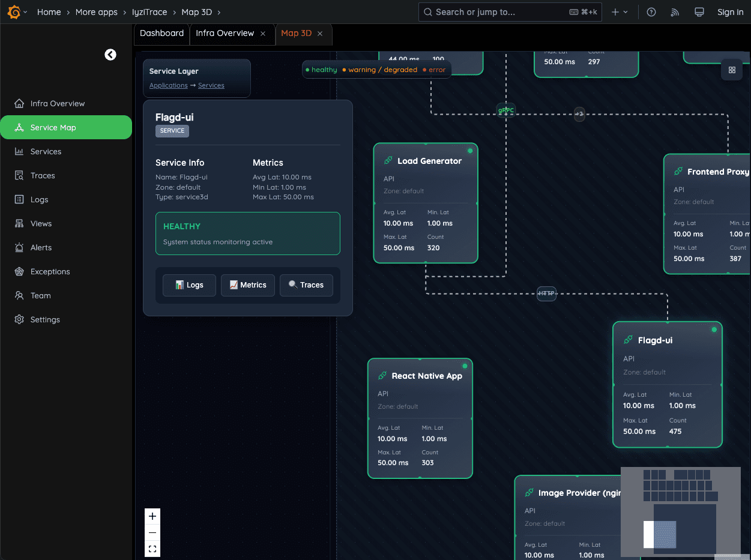This screenshot has height=560, width=751.
Task: Close the Map 3D tab
Action: (x=320, y=34)
